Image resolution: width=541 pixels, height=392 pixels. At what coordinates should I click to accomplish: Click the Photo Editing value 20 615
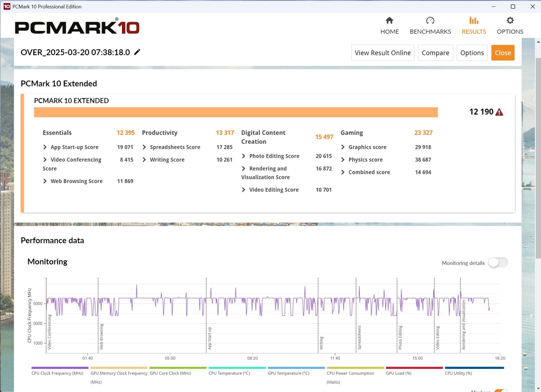tap(324, 156)
